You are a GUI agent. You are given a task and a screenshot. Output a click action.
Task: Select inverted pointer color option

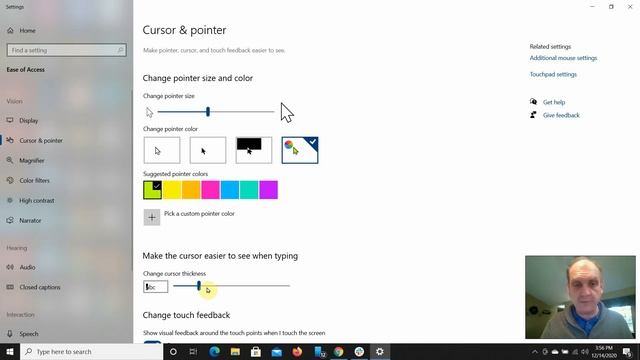pyautogui.click(x=254, y=151)
